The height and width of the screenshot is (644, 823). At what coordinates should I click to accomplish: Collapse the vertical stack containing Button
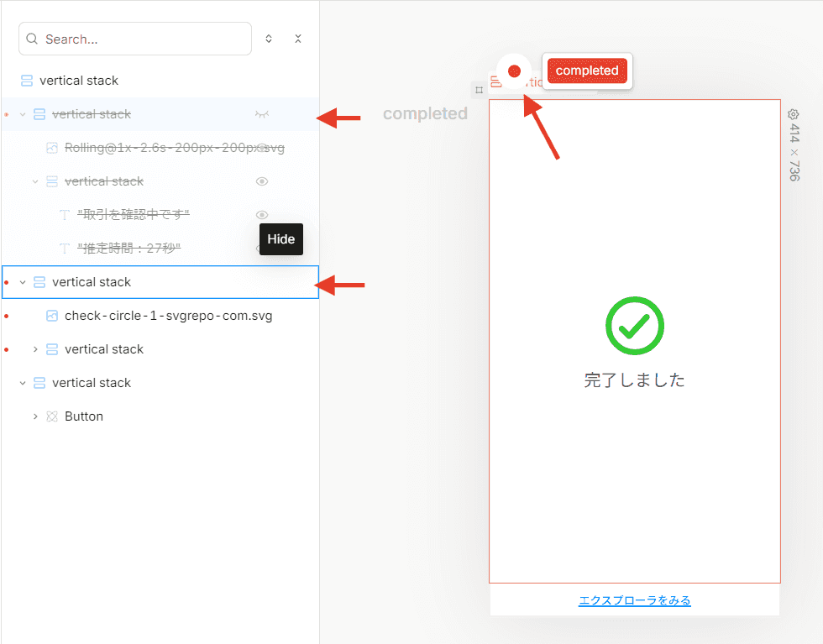click(23, 383)
